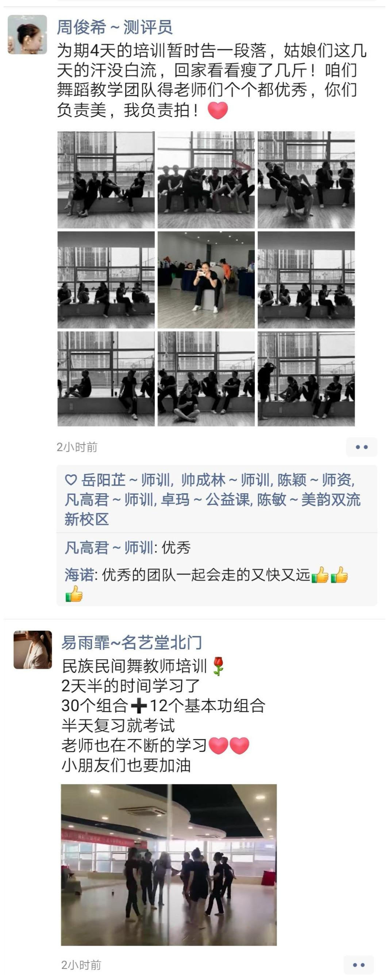Open first photo in the nine-image grid

[106, 180]
